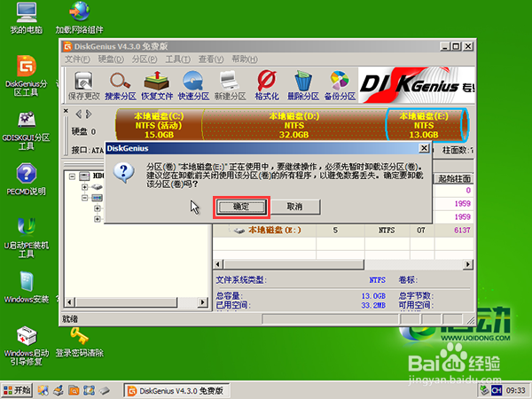Screen dimensions: 532x399
Task: Click the 33.2MB used space value
Action: click(373, 305)
